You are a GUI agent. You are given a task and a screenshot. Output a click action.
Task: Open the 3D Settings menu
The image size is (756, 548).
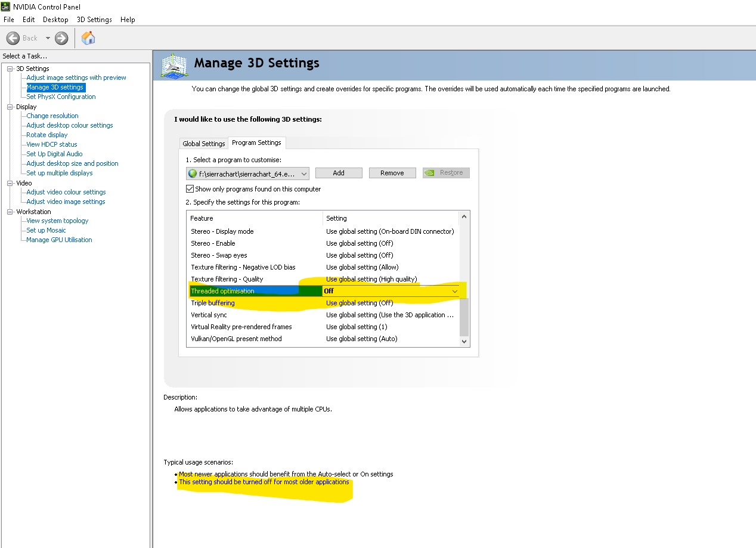pos(94,20)
